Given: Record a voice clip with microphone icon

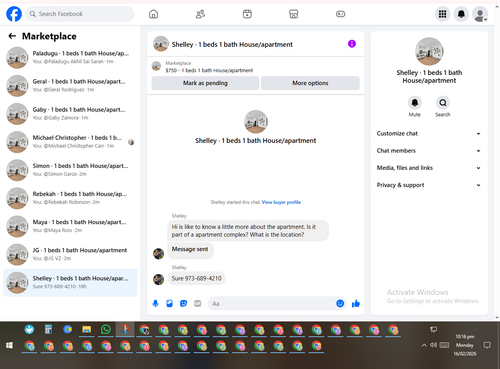Looking at the screenshot, I should [155, 304].
